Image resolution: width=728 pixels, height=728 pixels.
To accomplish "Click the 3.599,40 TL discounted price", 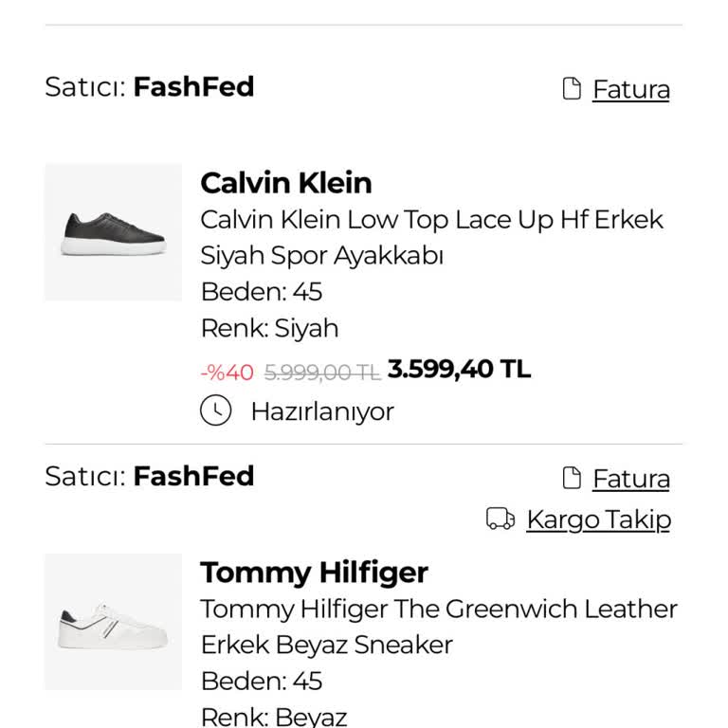I will coord(459,369).
